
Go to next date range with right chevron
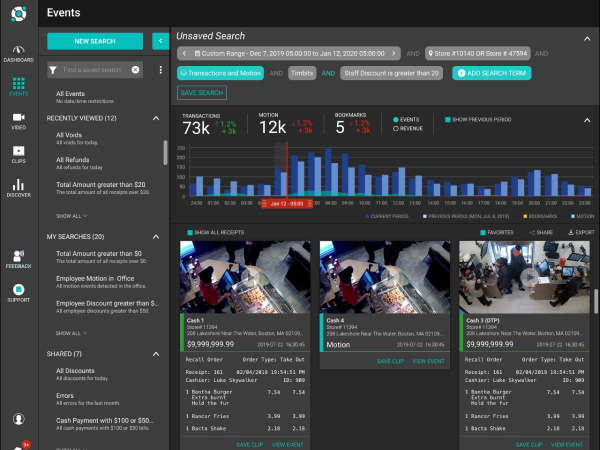[393, 54]
